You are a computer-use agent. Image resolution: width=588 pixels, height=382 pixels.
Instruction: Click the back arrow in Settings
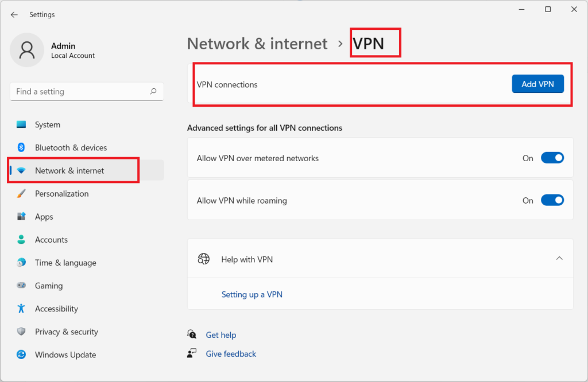pyautogui.click(x=14, y=14)
